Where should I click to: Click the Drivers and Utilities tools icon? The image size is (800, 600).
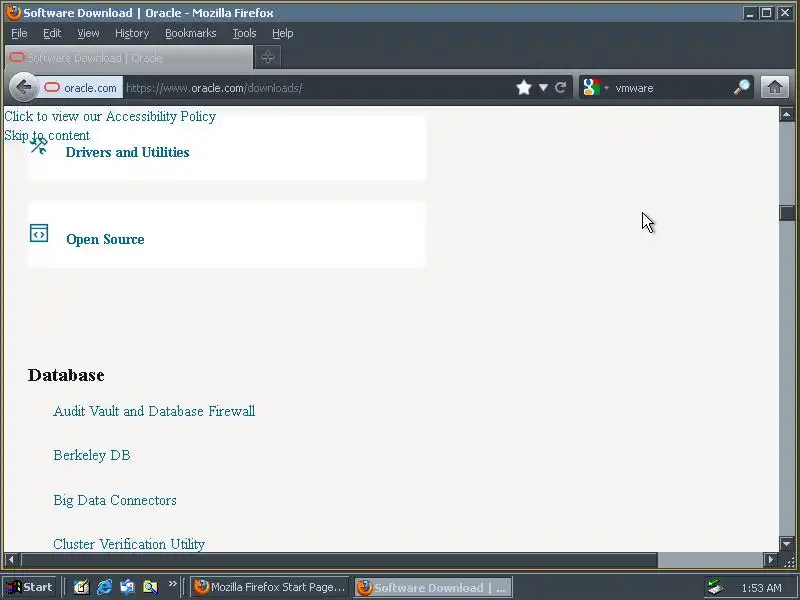point(38,145)
